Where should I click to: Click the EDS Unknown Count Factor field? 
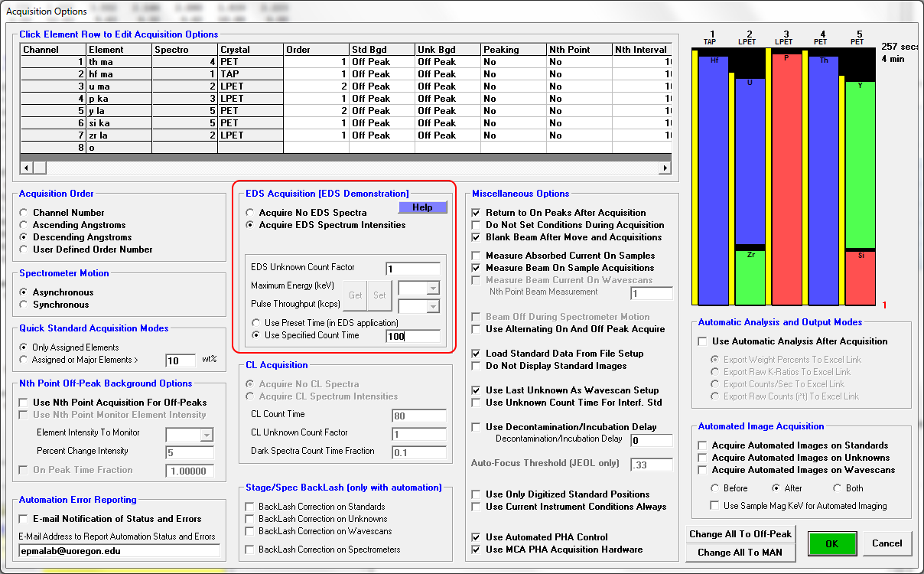click(x=413, y=269)
